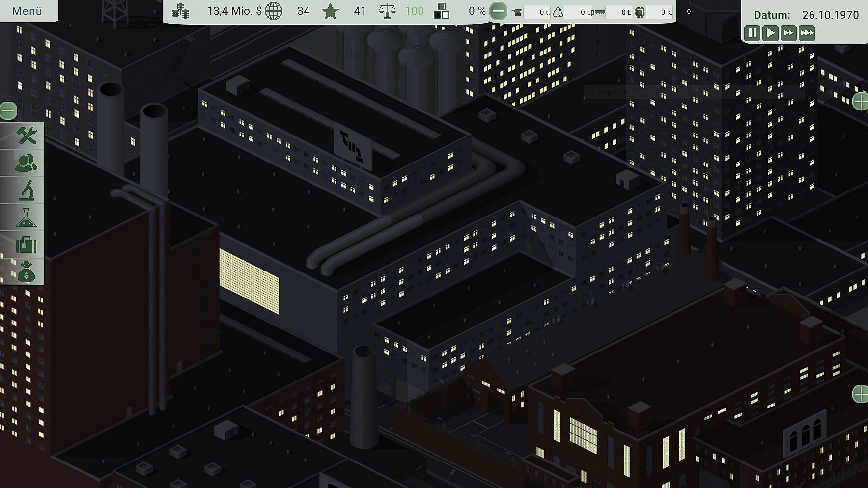
Task: Click the coin stack money icon
Action: (x=180, y=11)
